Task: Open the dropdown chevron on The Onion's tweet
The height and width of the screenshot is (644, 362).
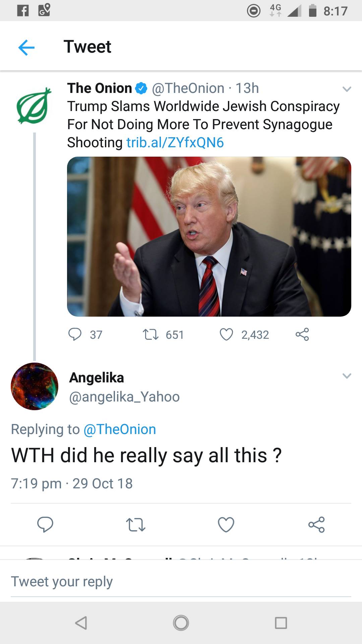Action: (346, 89)
